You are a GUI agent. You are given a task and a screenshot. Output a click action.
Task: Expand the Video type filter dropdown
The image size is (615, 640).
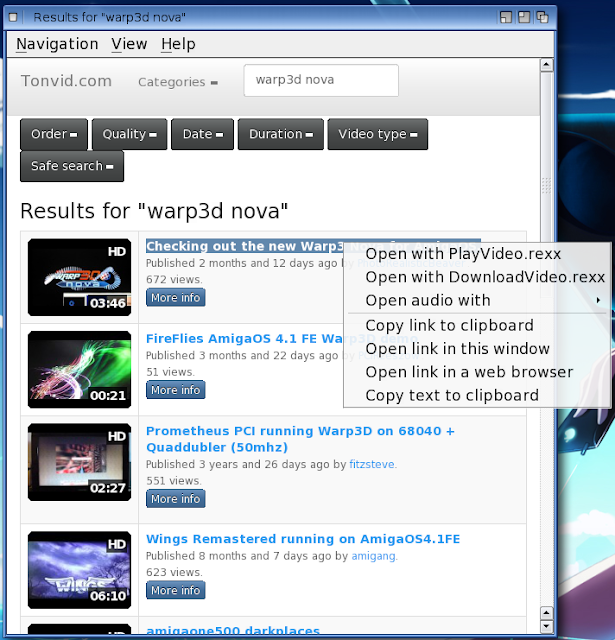coord(377,134)
